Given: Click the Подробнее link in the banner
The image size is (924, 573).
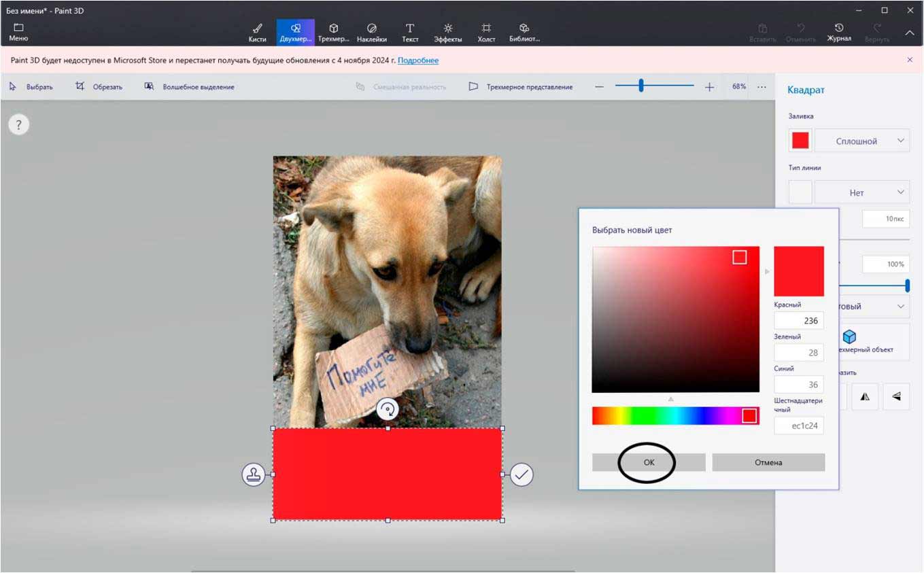Looking at the screenshot, I should [418, 60].
